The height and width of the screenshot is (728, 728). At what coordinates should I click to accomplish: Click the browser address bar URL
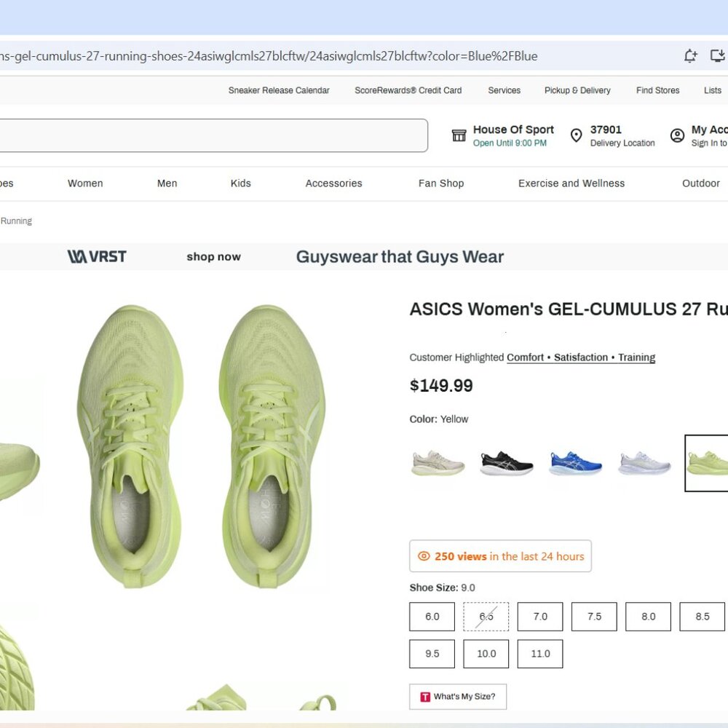[269, 56]
